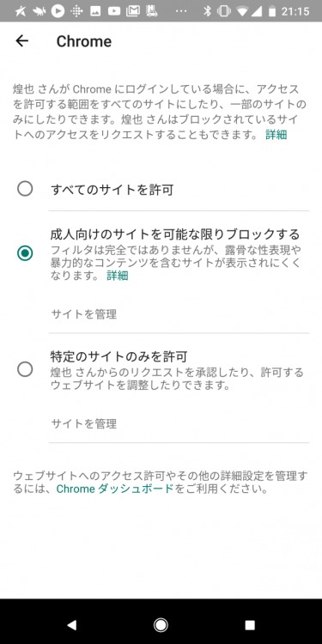The image size is (322, 644).
Task: Tap the battery icon in status bar
Action: [x=272, y=11]
